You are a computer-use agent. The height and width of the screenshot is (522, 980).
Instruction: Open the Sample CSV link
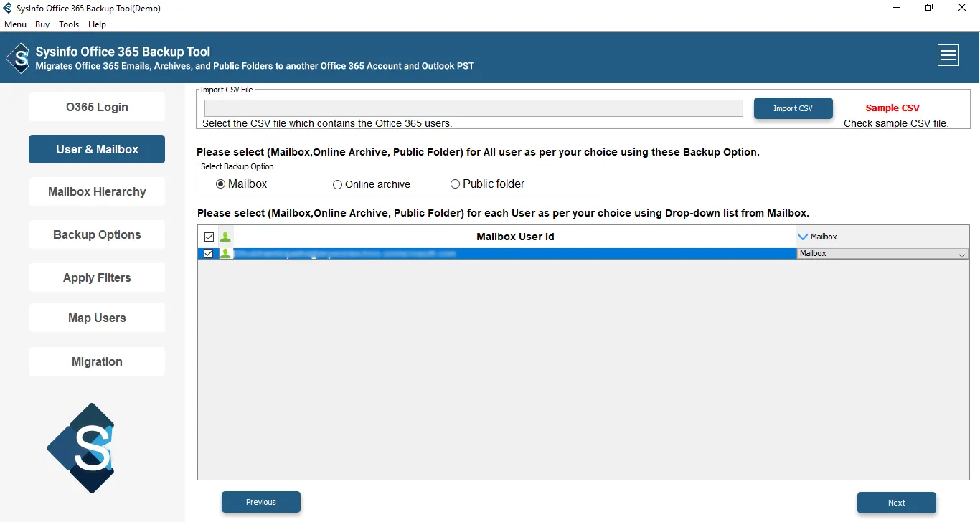pos(892,108)
